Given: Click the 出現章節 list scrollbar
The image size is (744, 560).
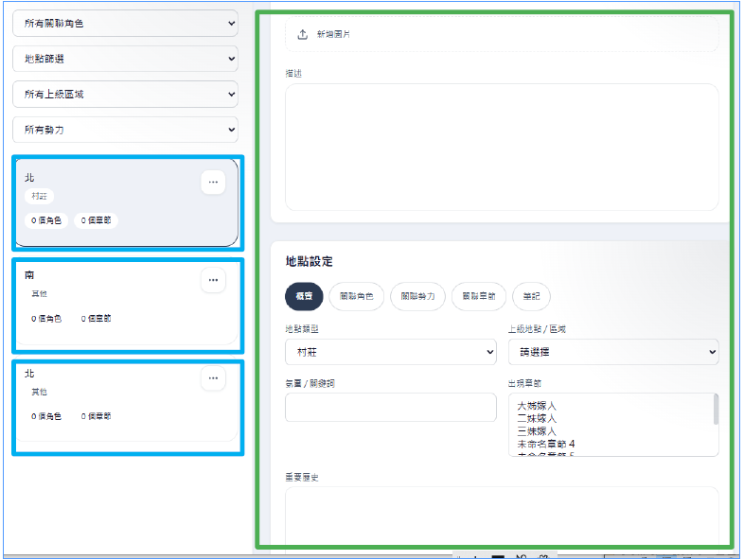Looking at the screenshot, I should [716, 410].
